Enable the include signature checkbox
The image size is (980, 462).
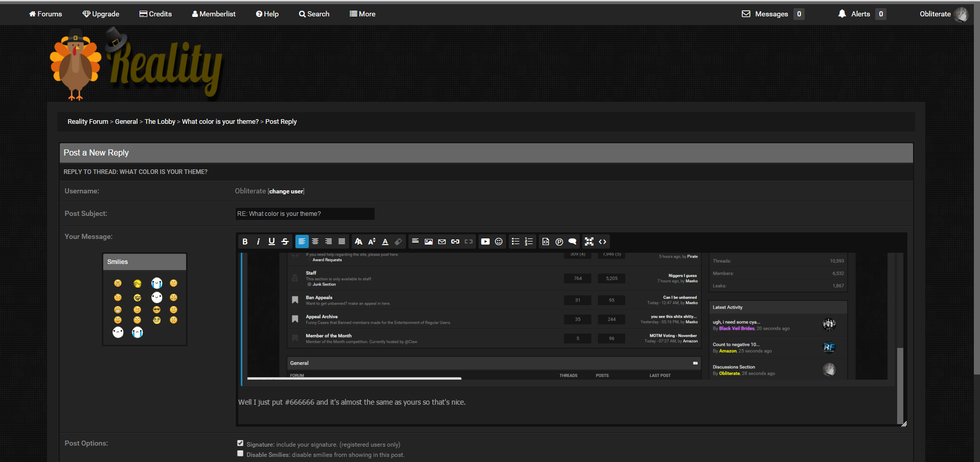click(x=240, y=443)
